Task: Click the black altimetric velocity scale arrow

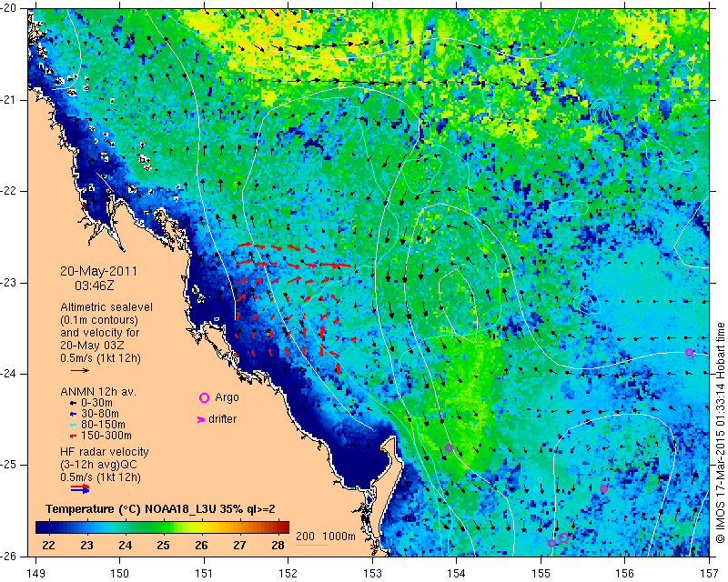Action: [x=80, y=370]
